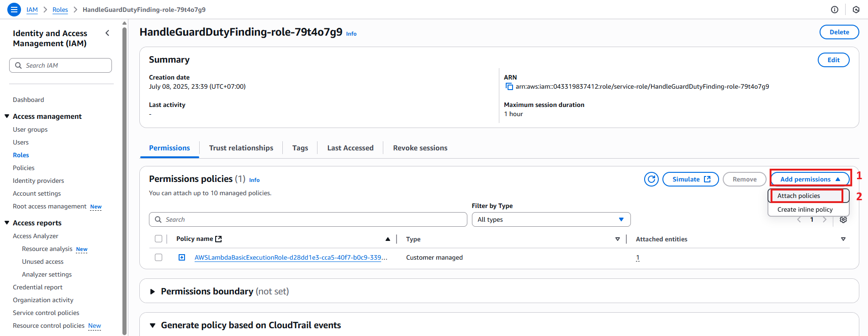Open Policies in the sidebar
The height and width of the screenshot is (336, 868).
click(24, 168)
